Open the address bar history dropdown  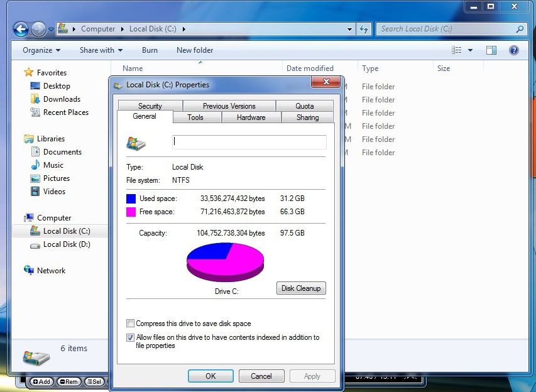[349, 30]
